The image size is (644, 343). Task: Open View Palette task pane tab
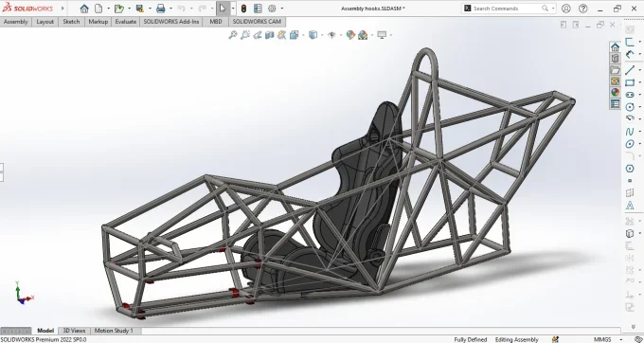click(615, 81)
